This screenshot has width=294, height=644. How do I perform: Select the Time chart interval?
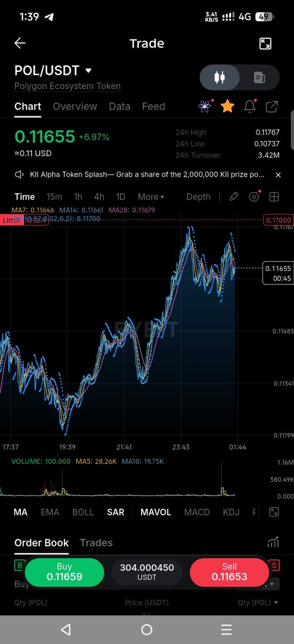[25, 196]
